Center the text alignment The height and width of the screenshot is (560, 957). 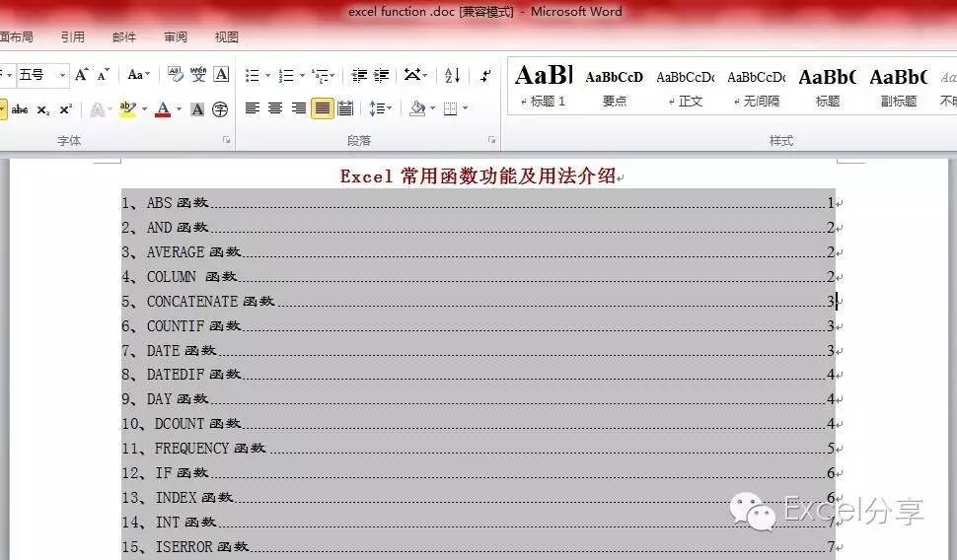pyautogui.click(x=275, y=108)
